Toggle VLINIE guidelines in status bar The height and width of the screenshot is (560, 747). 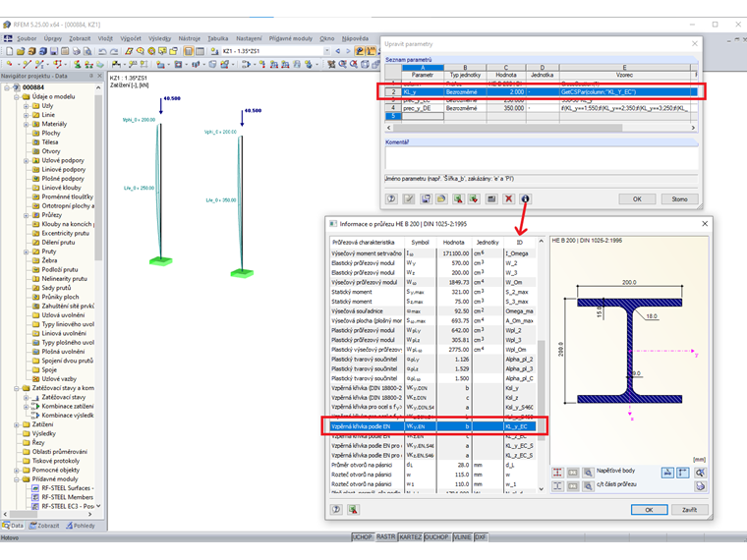click(462, 537)
